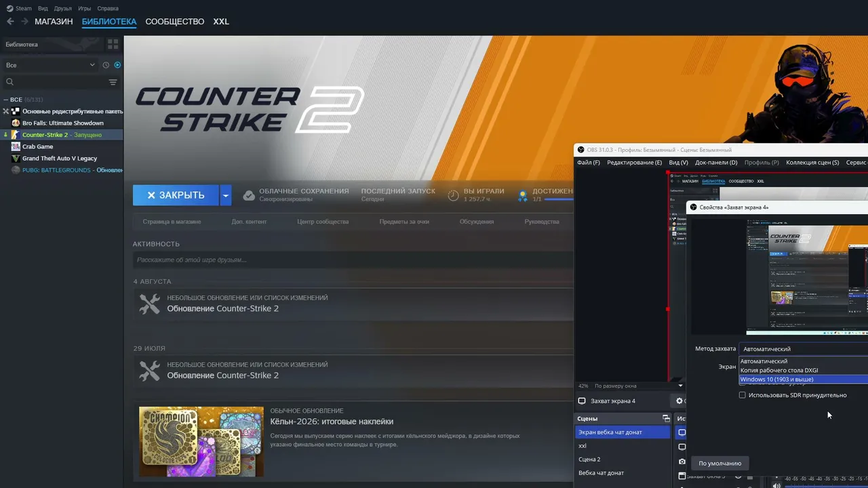Screen dimensions: 868x488
Task: Open Кёльн-2026 stickers news thumbnail
Action: 201,441
